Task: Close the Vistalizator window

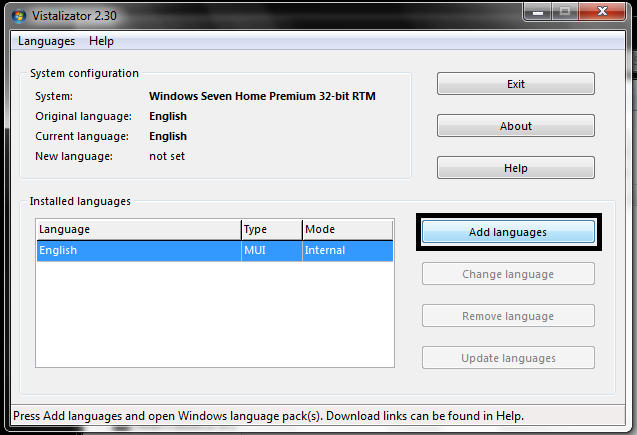Action: (x=602, y=11)
